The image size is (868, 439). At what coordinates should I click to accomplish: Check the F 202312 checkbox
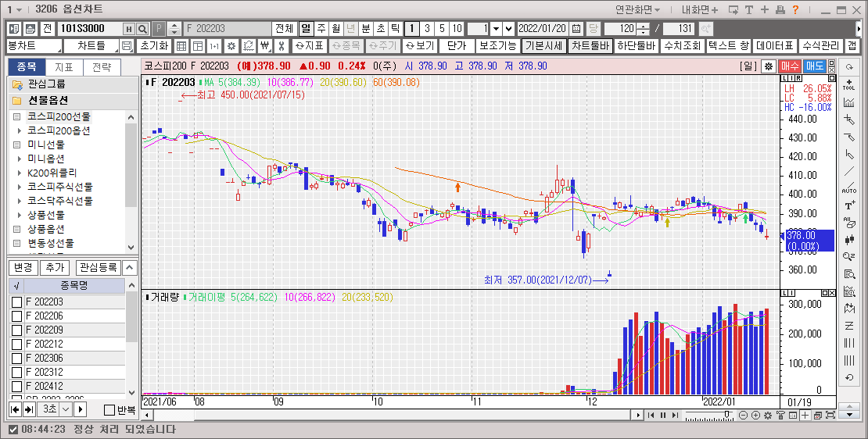click(17, 372)
